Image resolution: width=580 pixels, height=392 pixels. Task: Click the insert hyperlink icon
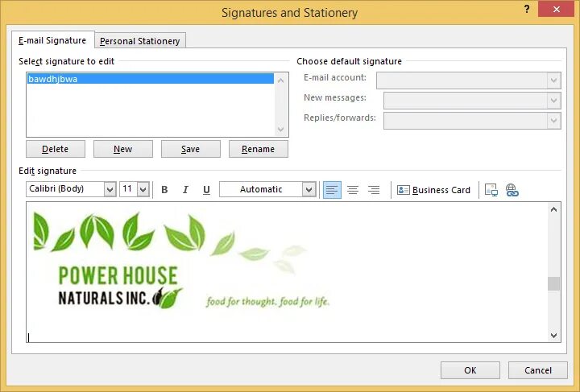coord(512,190)
